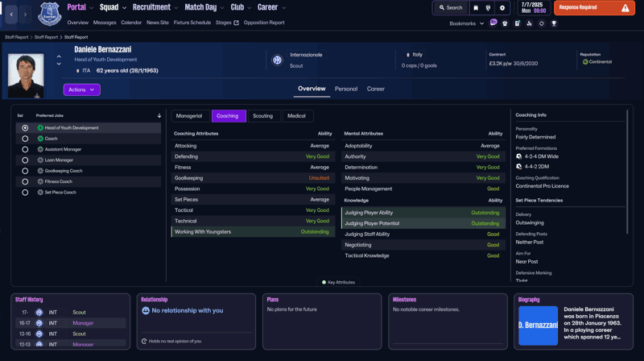Expand the Squad menu dropdown
The height and width of the screenshot is (361, 644).
pyautogui.click(x=124, y=8)
